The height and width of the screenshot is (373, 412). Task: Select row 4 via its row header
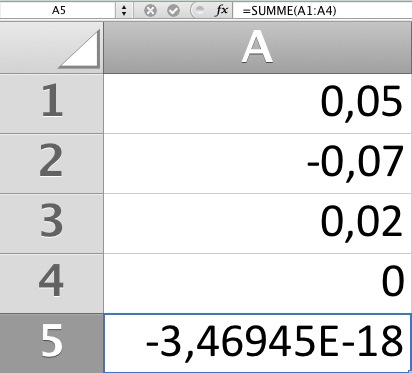coord(52,283)
